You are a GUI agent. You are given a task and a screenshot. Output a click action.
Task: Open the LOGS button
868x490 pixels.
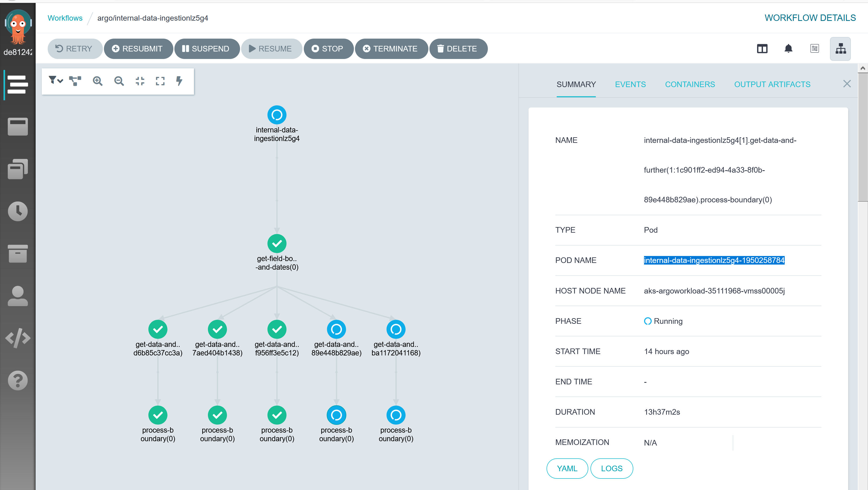tap(611, 468)
